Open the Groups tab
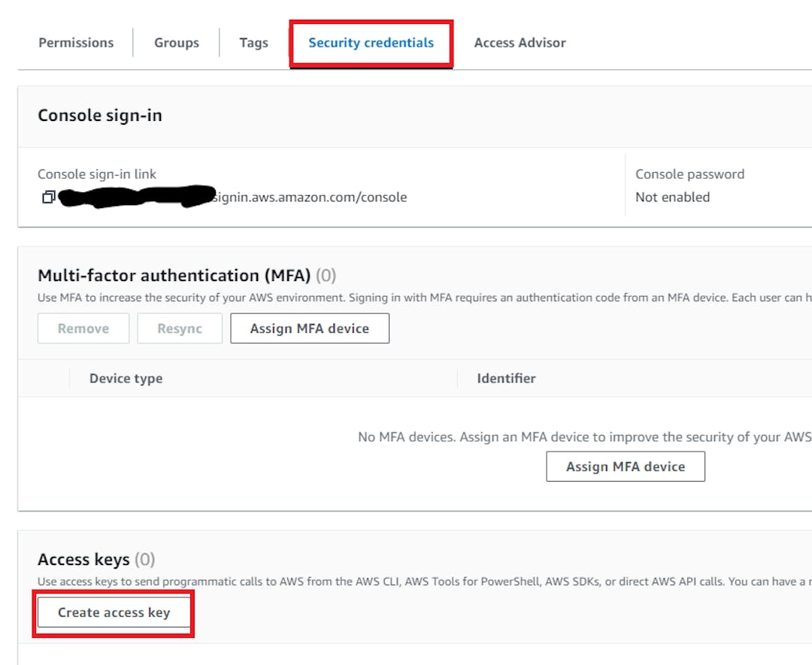This screenshot has height=665, width=812. pos(177,43)
